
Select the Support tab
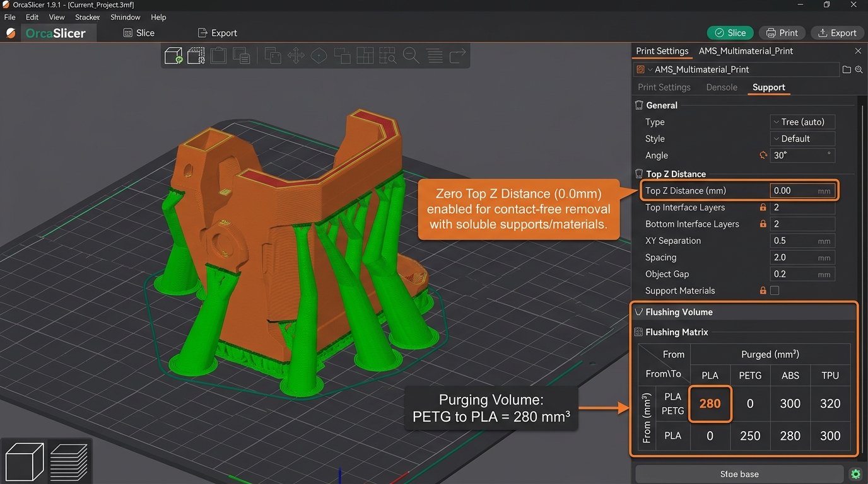tap(769, 87)
